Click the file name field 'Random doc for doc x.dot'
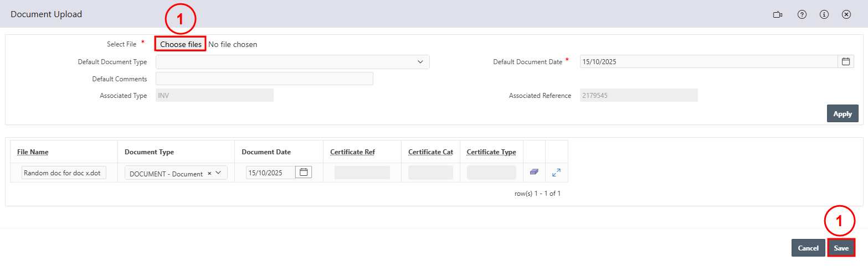The image size is (868, 266). coord(64,173)
